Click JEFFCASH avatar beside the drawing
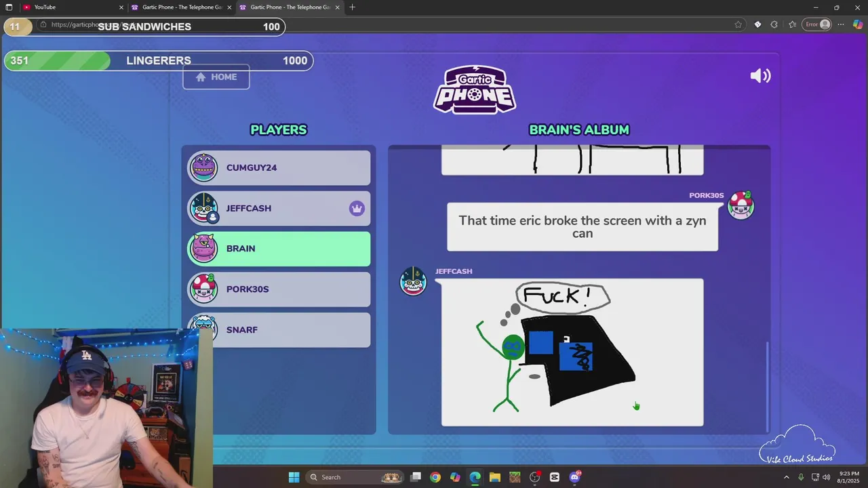The width and height of the screenshot is (868, 488). coord(413,281)
